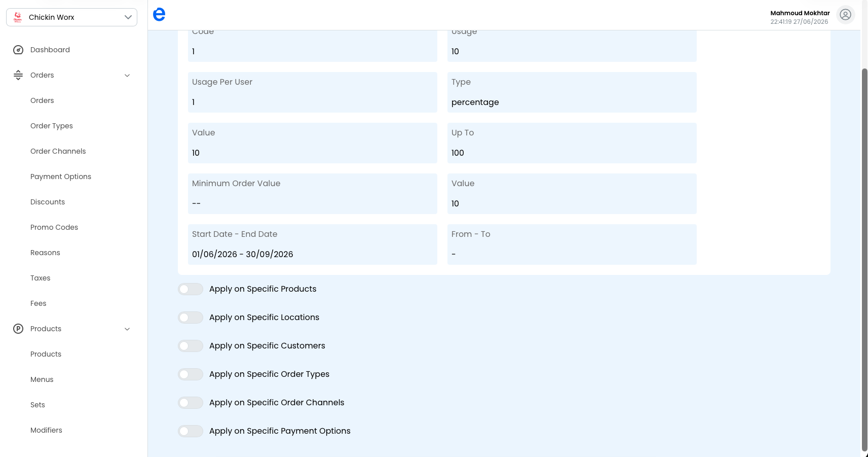Image resolution: width=868 pixels, height=457 pixels.
Task: Click the Usage field value 10
Action: click(x=455, y=51)
